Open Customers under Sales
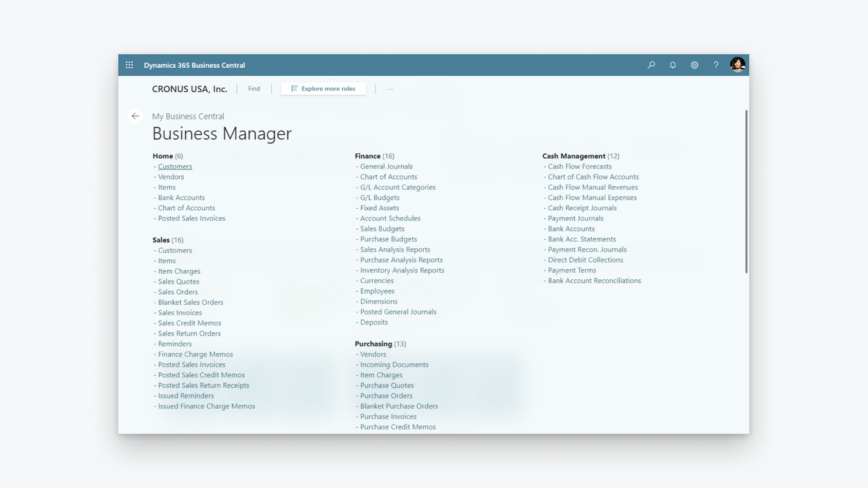This screenshot has height=488, width=868. pyautogui.click(x=175, y=251)
